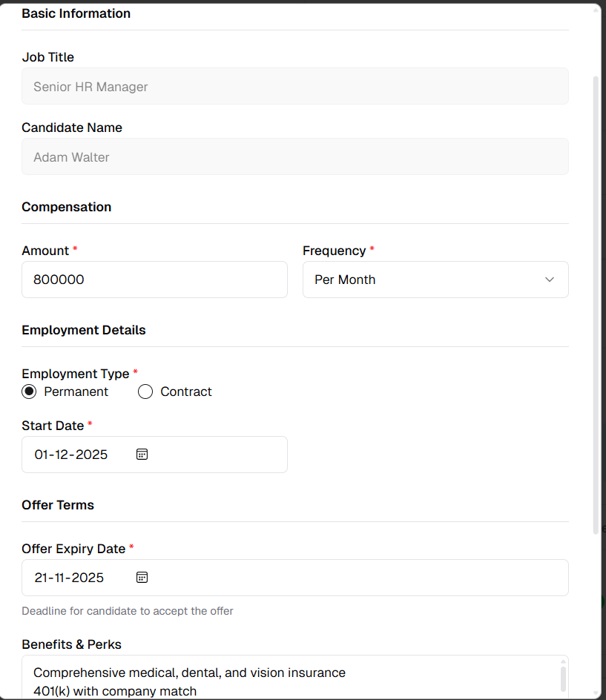Select the Permanent employment type
606x700 pixels.
point(28,391)
